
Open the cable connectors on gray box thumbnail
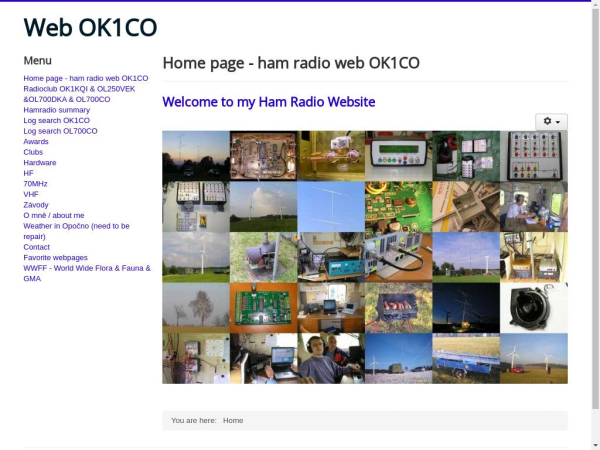click(x=399, y=257)
